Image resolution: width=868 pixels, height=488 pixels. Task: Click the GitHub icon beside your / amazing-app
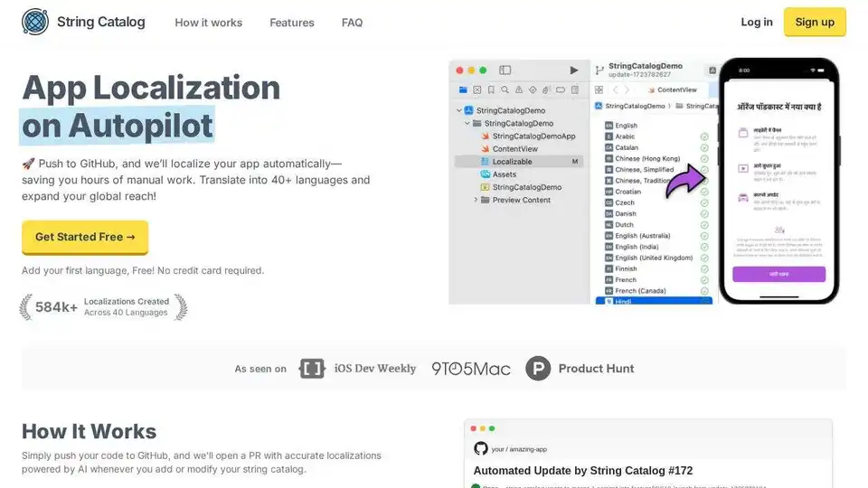click(x=480, y=448)
